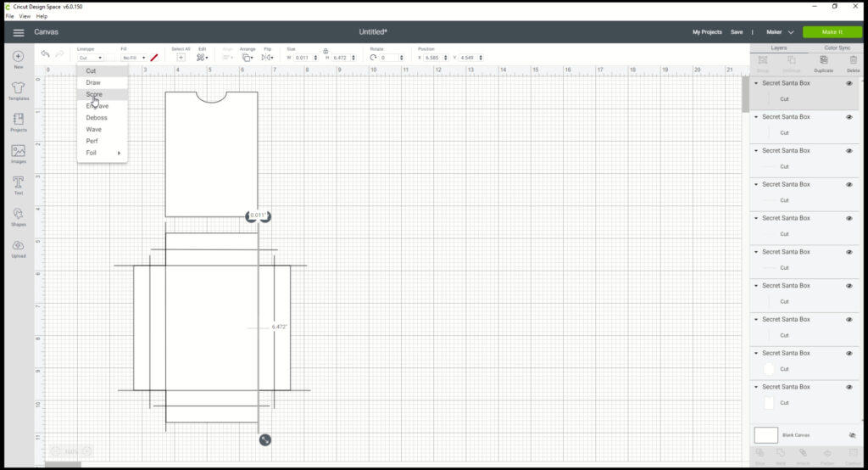Open My Projects
This screenshot has width=868, height=470.
click(707, 32)
